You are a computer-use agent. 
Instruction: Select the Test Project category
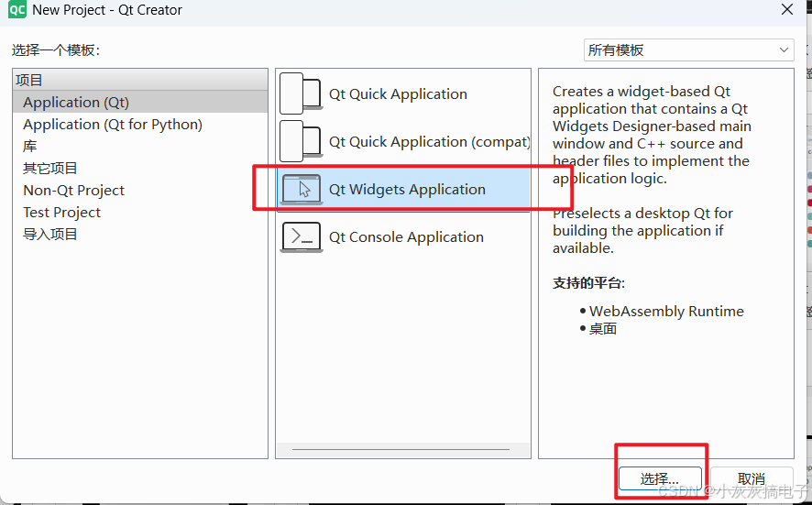click(x=140, y=213)
